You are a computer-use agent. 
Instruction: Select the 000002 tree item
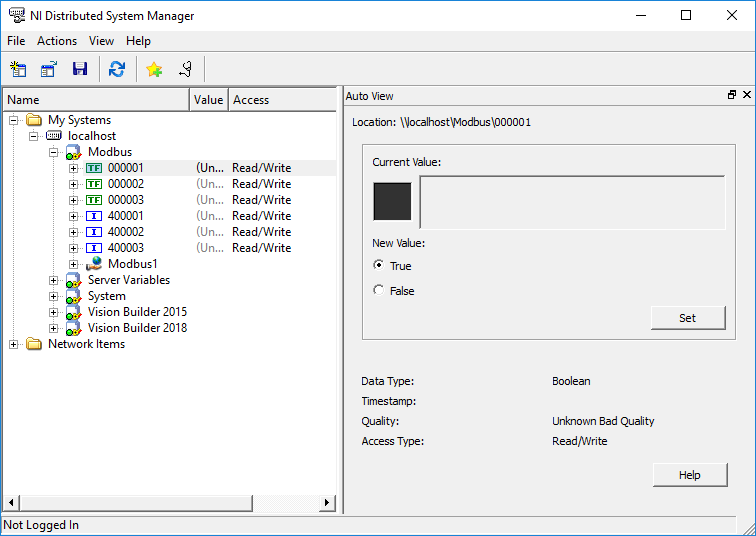pos(126,184)
